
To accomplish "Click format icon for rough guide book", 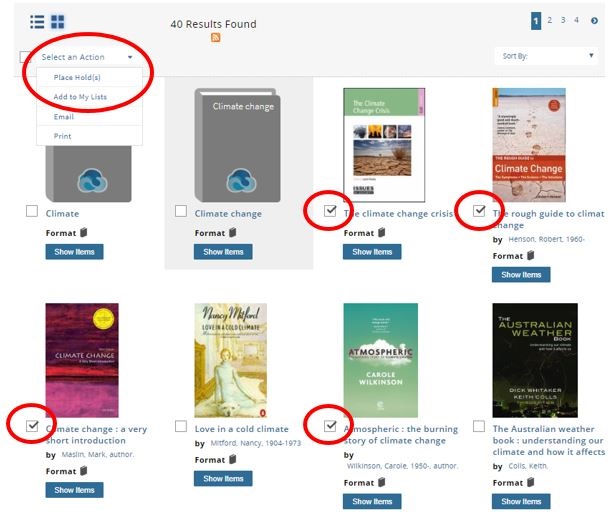I will [x=531, y=256].
